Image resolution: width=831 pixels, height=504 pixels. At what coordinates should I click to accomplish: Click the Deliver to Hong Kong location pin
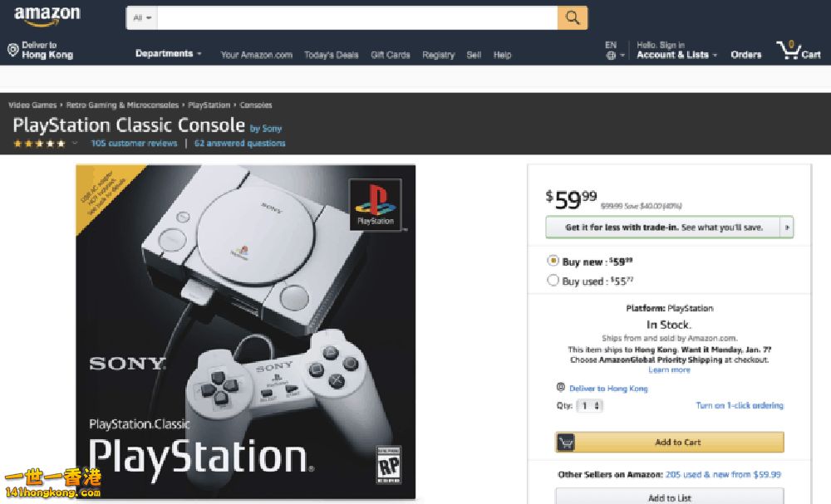pyautogui.click(x=13, y=50)
